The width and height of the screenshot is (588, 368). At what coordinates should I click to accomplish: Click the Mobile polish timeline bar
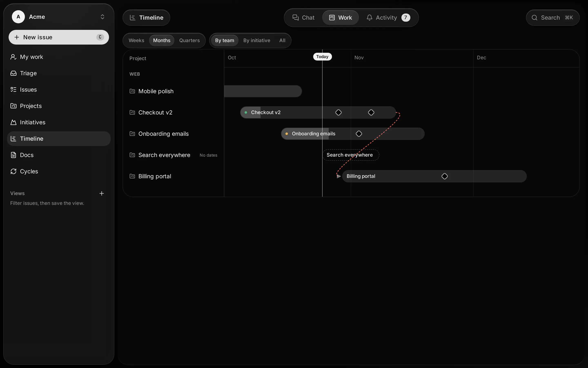[x=263, y=91]
